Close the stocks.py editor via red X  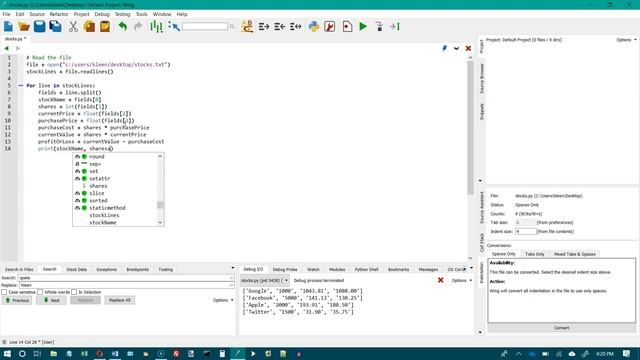[468, 48]
